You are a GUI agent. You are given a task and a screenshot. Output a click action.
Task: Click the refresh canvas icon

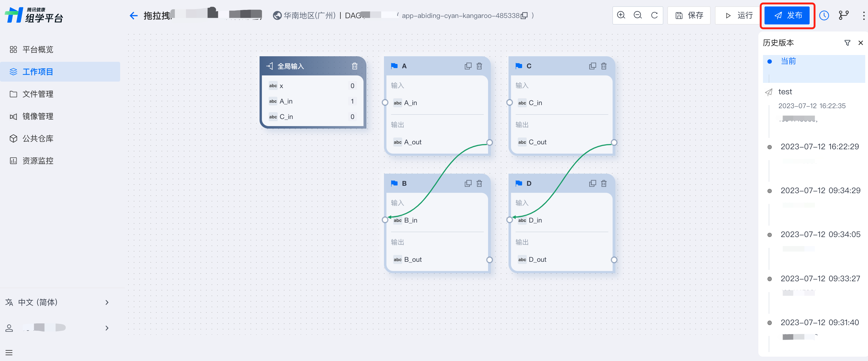[654, 15]
